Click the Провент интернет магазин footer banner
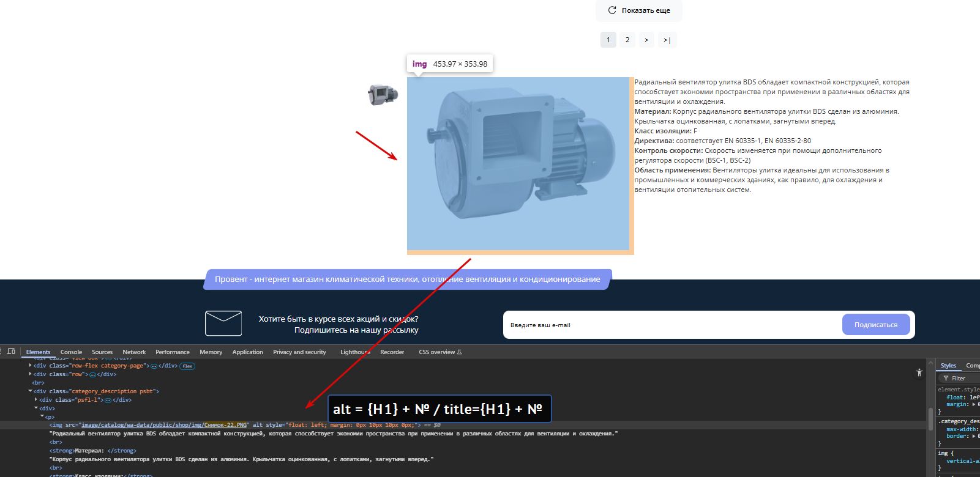 (407, 279)
